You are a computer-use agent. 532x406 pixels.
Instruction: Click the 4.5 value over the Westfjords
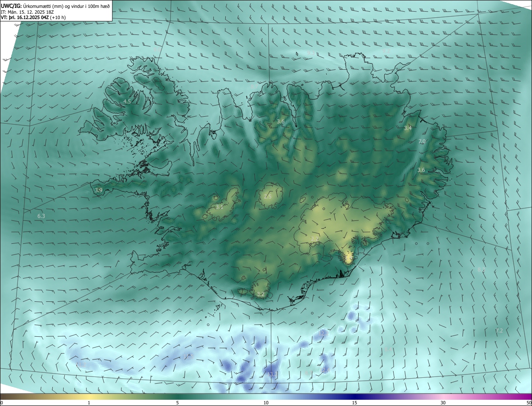click(x=127, y=101)
